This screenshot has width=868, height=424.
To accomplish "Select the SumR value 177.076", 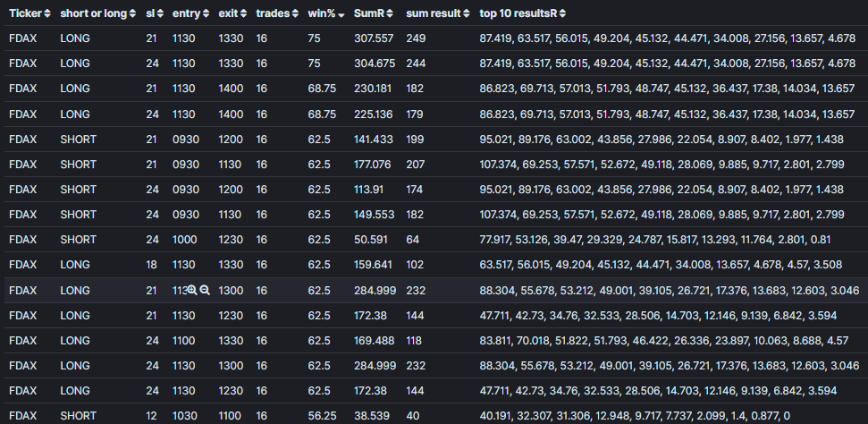I will 373,164.
